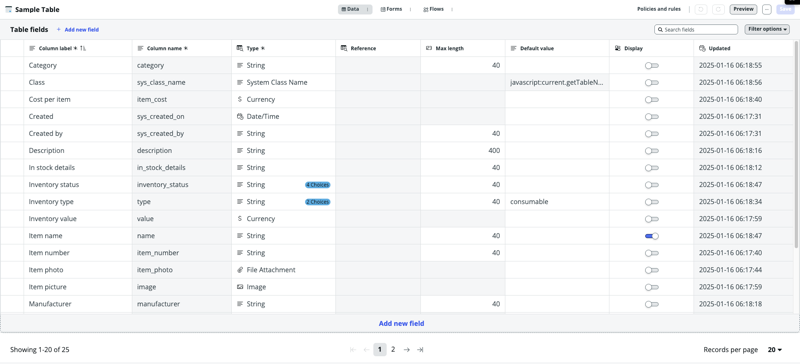The image size is (800, 364).
Task: Disable Display switch for Item name
Action: (652, 236)
